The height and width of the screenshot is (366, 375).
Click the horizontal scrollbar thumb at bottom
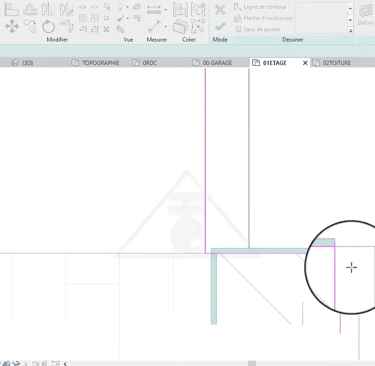252,363
